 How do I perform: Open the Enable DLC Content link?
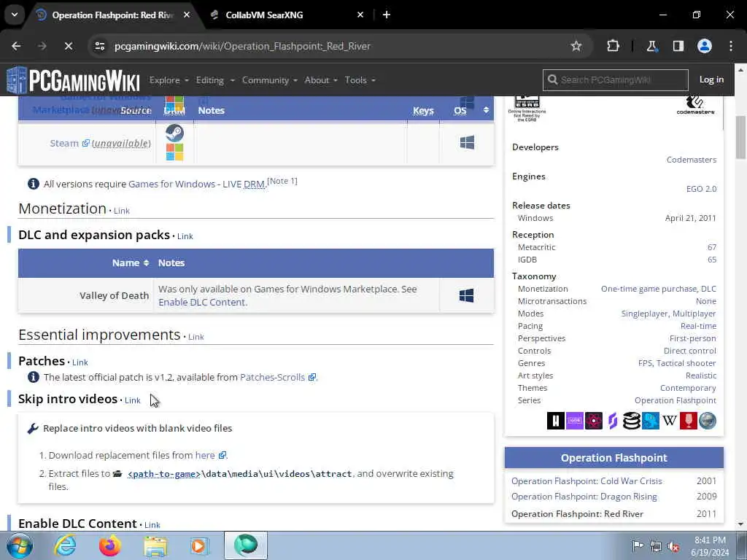coord(202,302)
